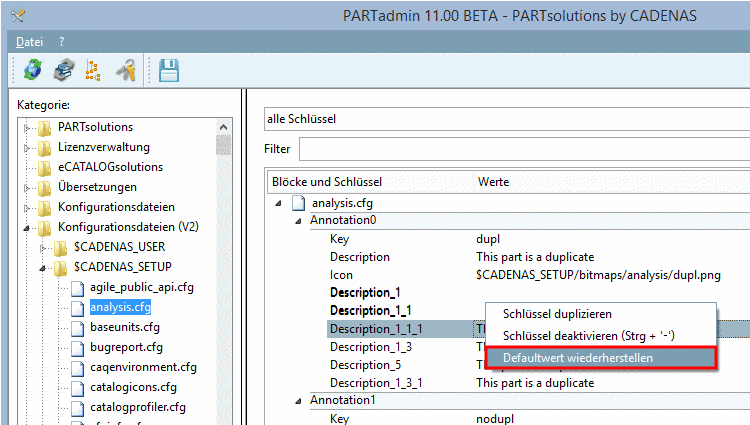Select the Lizenzverwaltung folder icon
Screen dimensions: 750x425
pyautogui.click(x=44, y=147)
